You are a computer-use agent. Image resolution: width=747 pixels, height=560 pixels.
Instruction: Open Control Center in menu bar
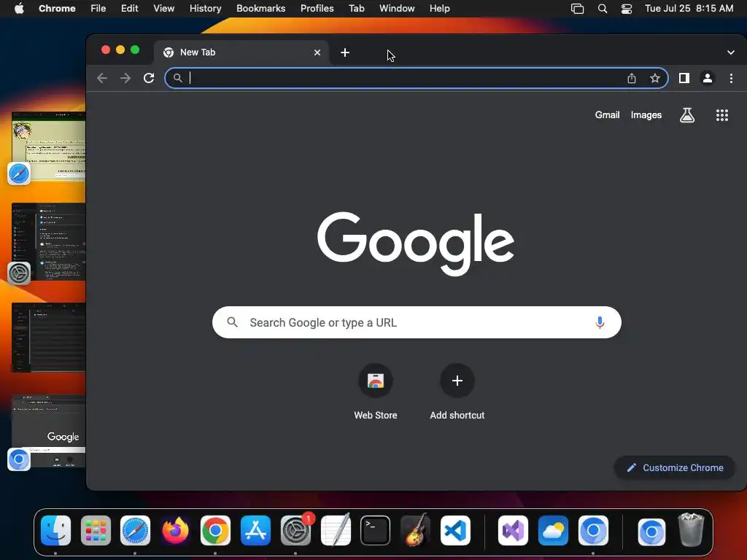[627, 9]
